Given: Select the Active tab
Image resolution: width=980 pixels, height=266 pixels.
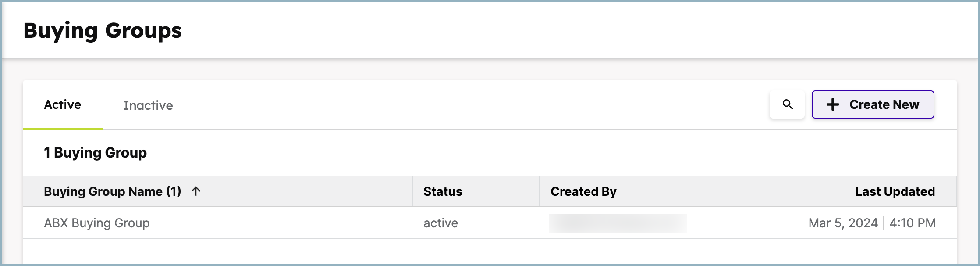Looking at the screenshot, I should 63,105.
